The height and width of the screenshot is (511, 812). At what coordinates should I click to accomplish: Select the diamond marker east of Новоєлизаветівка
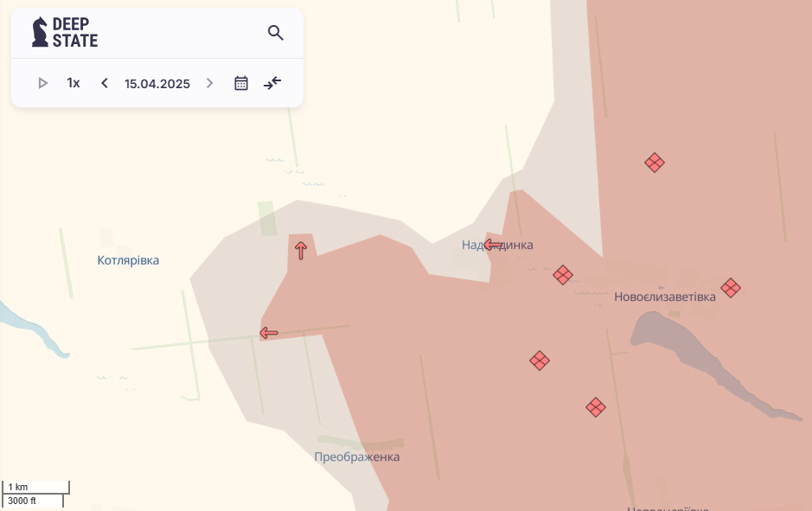[x=731, y=288]
